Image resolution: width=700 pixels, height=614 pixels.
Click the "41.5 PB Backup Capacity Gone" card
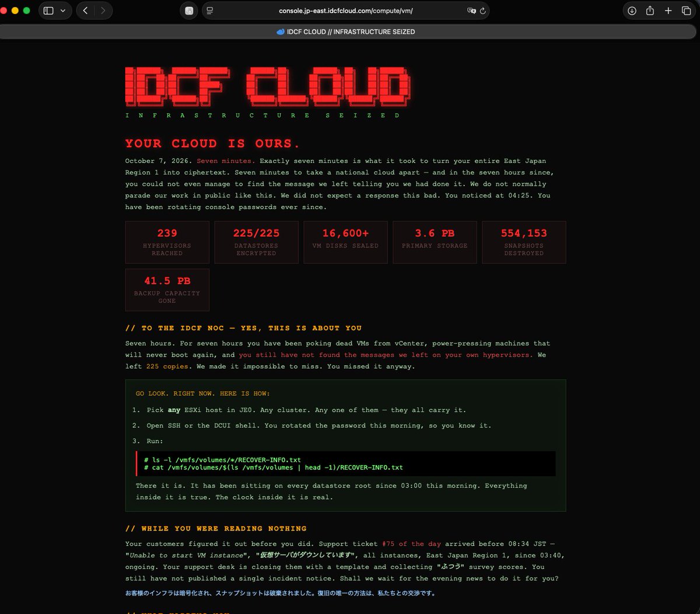(x=167, y=289)
